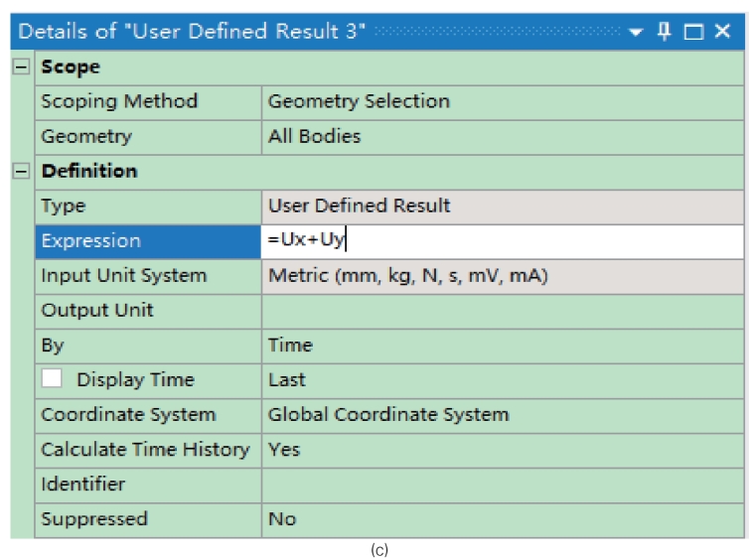
Task: Select the Type User Defined Result cell
Action: [503, 207]
